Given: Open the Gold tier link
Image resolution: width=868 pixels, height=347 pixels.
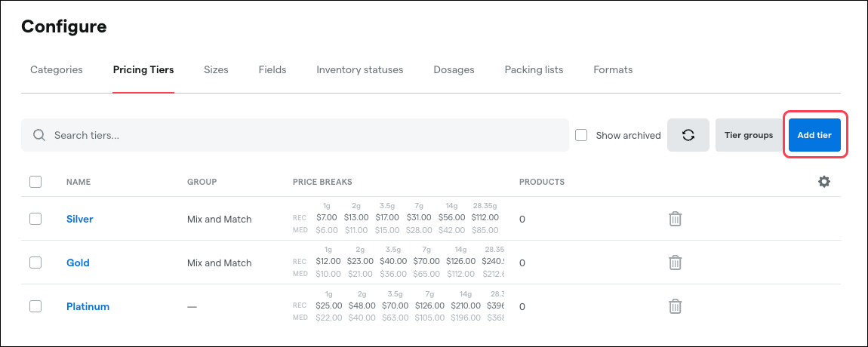Looking at the screenshot, I should point(78,263).
